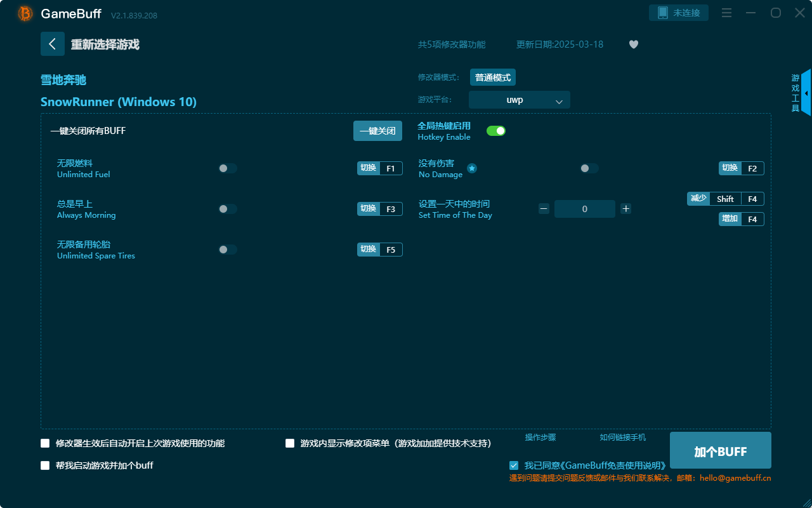Collapse the panel using the right edge arrow
The height and width of the screenshot is (508, 812).
[806, 93]
